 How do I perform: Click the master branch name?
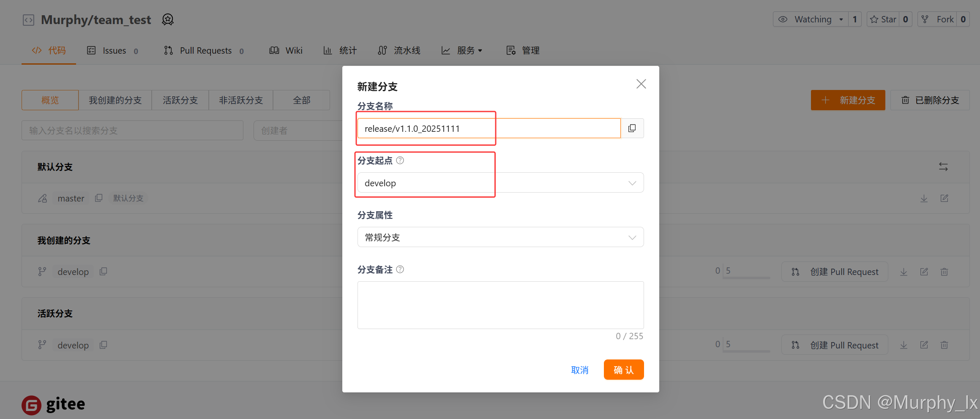[x=71, y=198]
